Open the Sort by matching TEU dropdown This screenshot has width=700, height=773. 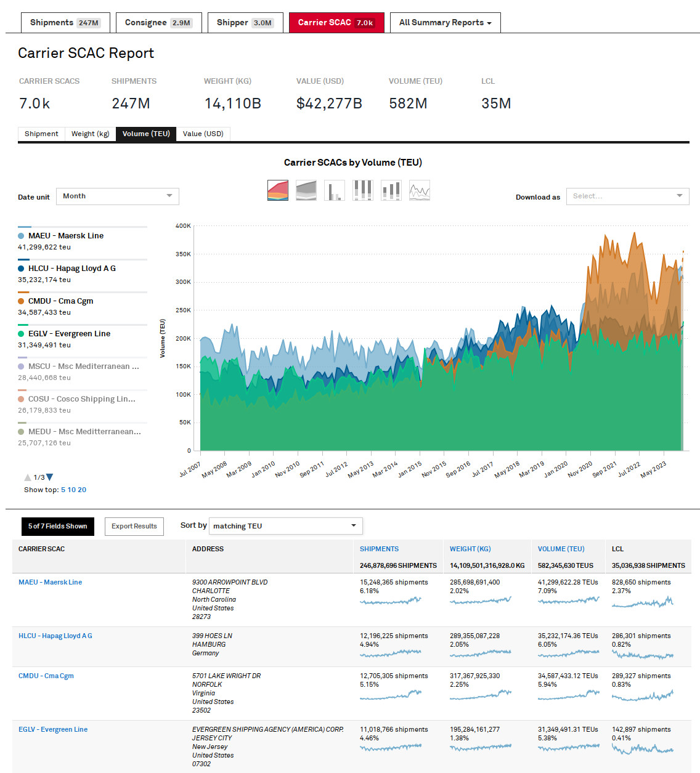[285, 526]
